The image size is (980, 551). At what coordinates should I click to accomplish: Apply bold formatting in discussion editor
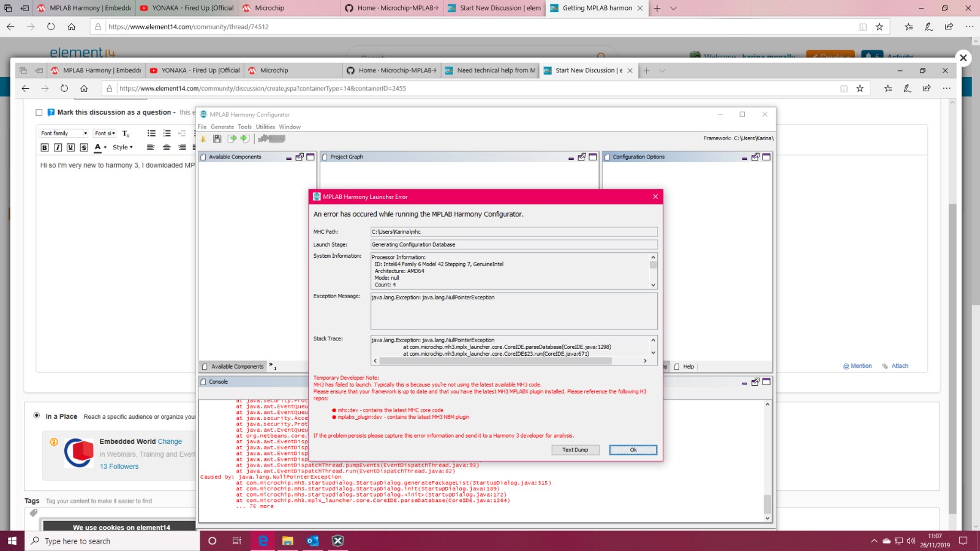pos(45,148)
